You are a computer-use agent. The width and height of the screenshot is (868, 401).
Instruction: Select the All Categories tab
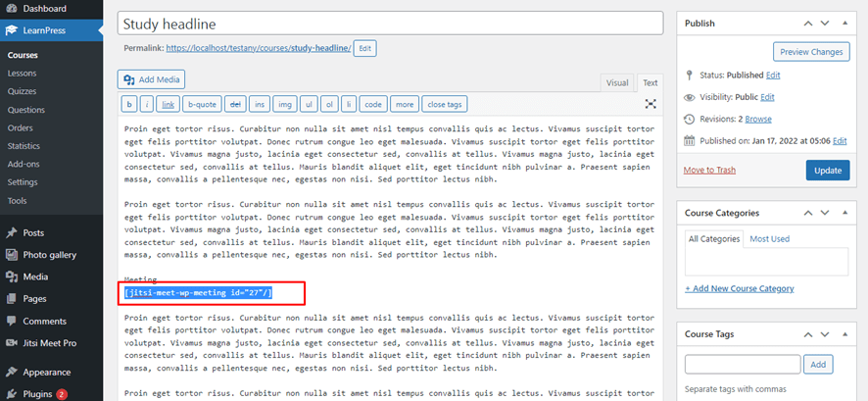tap(714, 238)
